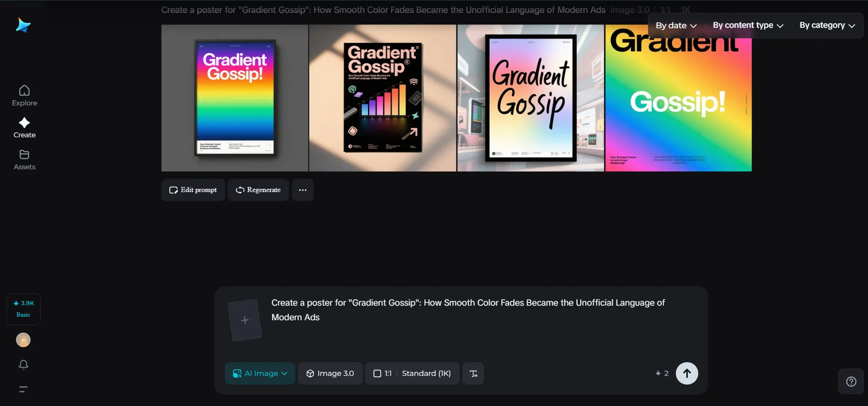Open the AI Image mode dropdown
The image size is (868, 406).
(x=260, y=374)
